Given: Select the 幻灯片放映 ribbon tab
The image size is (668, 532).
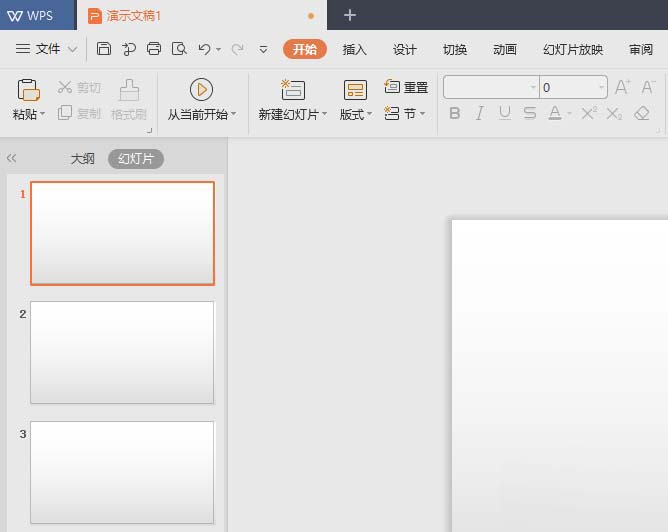Looking at the screenshot, I should coord(573,49).
